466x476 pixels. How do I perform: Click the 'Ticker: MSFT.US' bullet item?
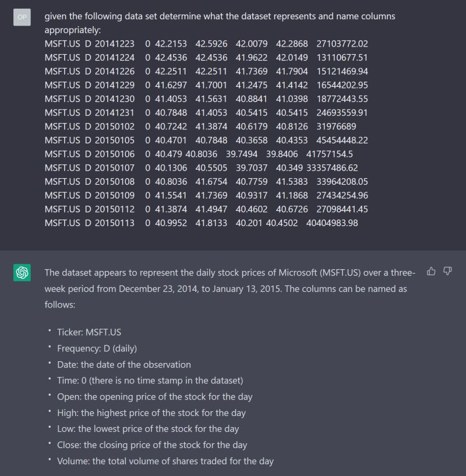(x=89, y=332)
